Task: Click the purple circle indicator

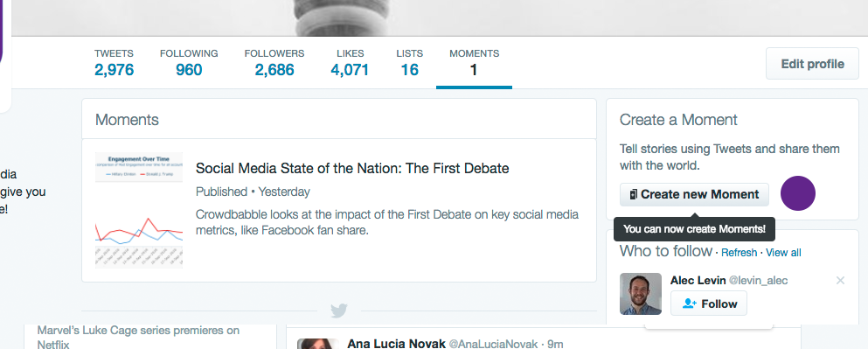Action: pos(798,193)
